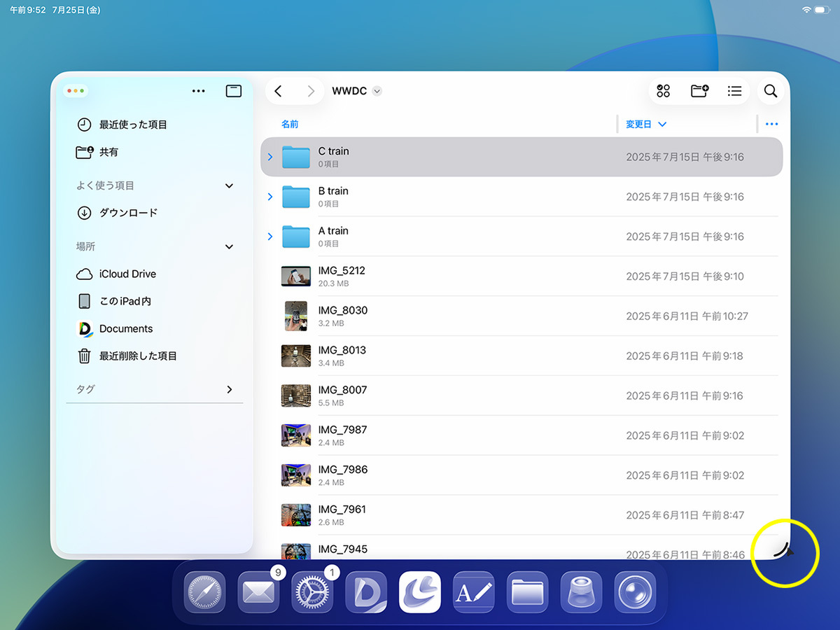Click the search magnifier icon
Screen dimensions: 840x630
[x=770, y=91]
